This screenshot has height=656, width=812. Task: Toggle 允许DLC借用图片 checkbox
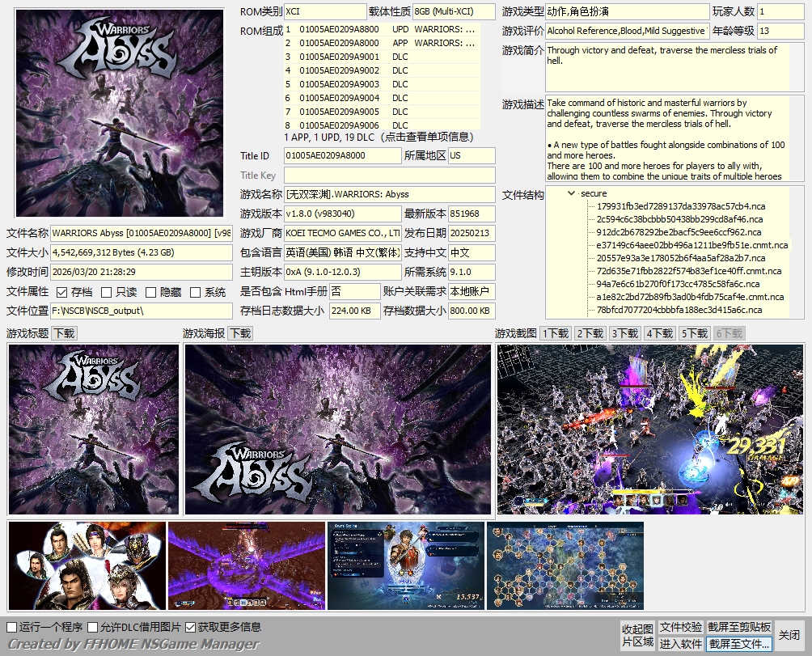[93, 628]
